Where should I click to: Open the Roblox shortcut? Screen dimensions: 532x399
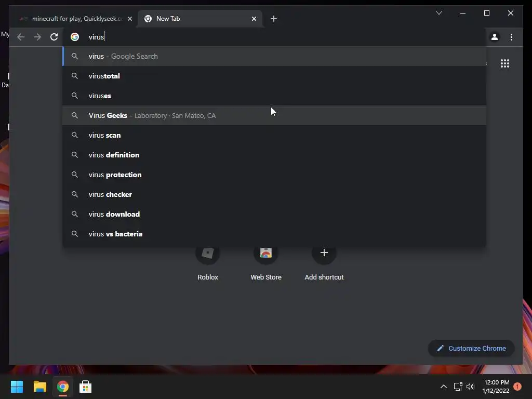(x=208, y=264)
